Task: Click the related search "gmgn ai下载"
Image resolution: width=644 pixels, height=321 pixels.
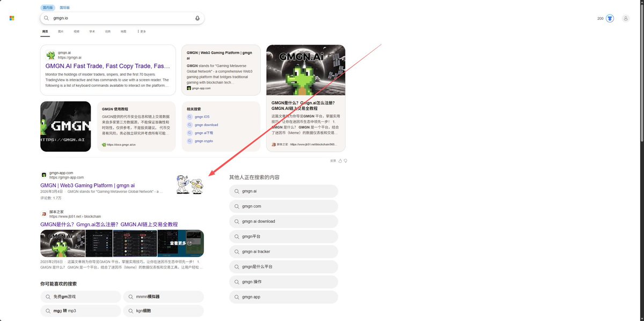Action: (x=204, y=133)
